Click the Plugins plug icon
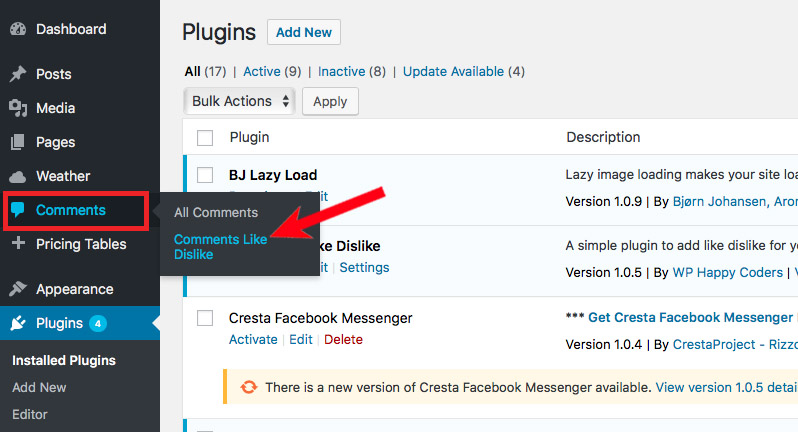Screen dimensions: 798x432 click(18, 323)
